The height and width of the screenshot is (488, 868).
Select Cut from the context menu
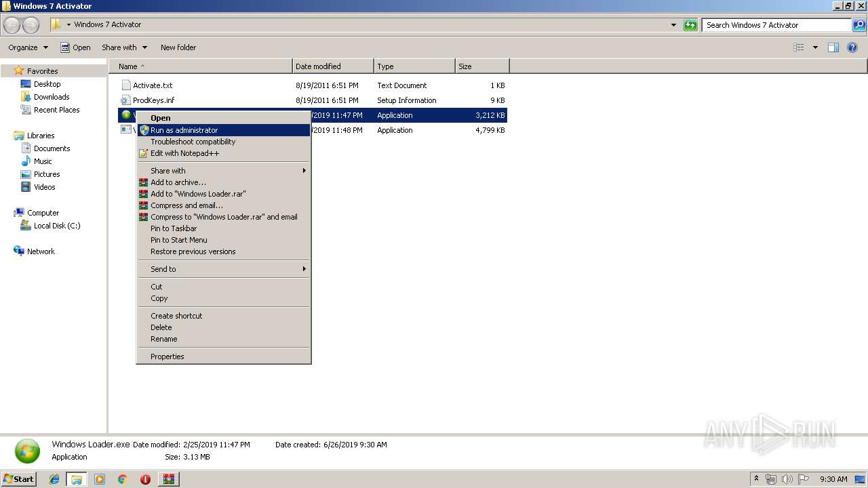[224, 287]
